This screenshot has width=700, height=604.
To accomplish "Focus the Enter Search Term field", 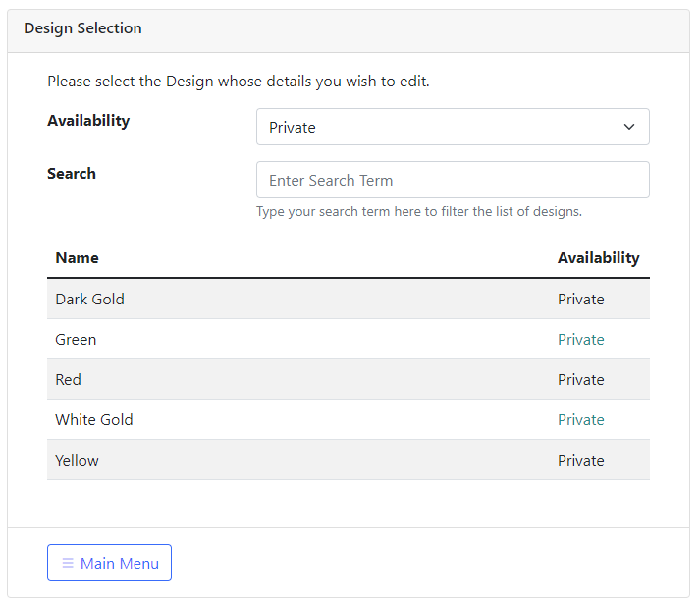I will (x=453, y=180).
